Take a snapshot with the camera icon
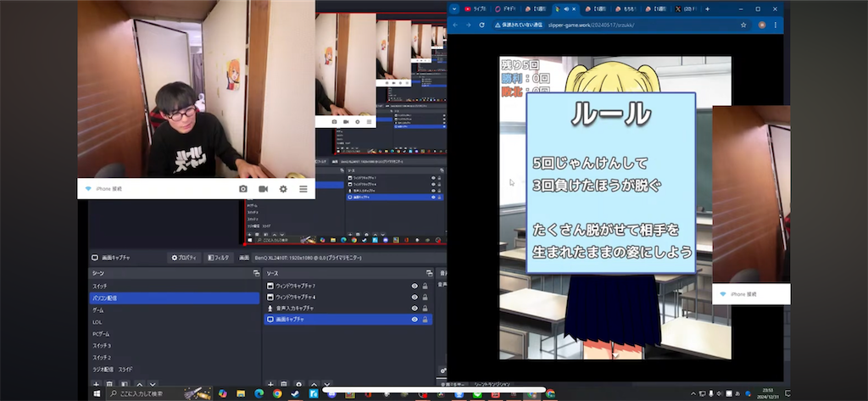This screenshot has width=868, height=401. tap(243, 189)
